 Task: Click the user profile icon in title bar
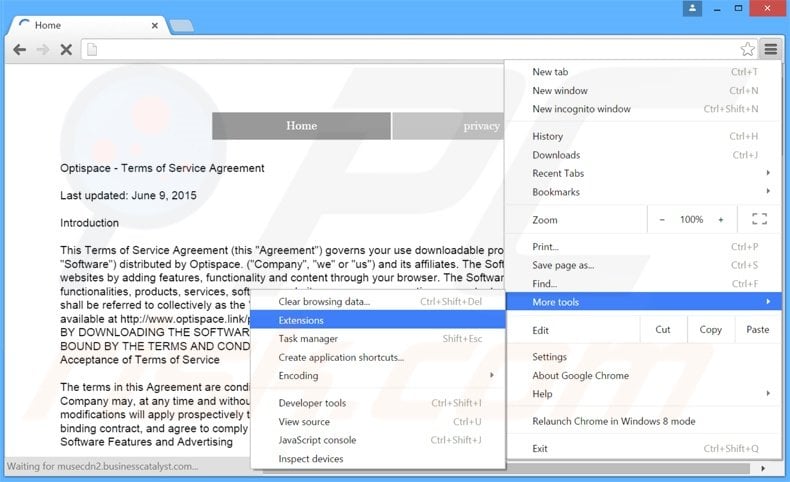pyautogui.click(x=692, y=8)
